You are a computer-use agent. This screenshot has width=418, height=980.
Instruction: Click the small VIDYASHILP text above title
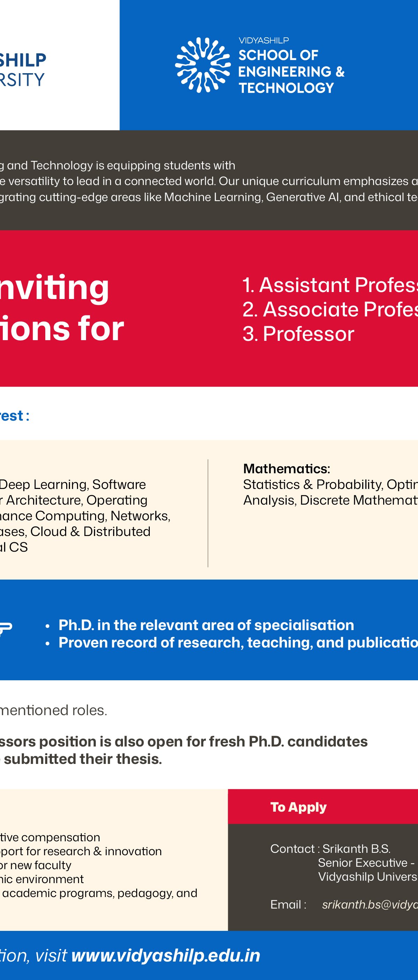[x=264, y=40]
